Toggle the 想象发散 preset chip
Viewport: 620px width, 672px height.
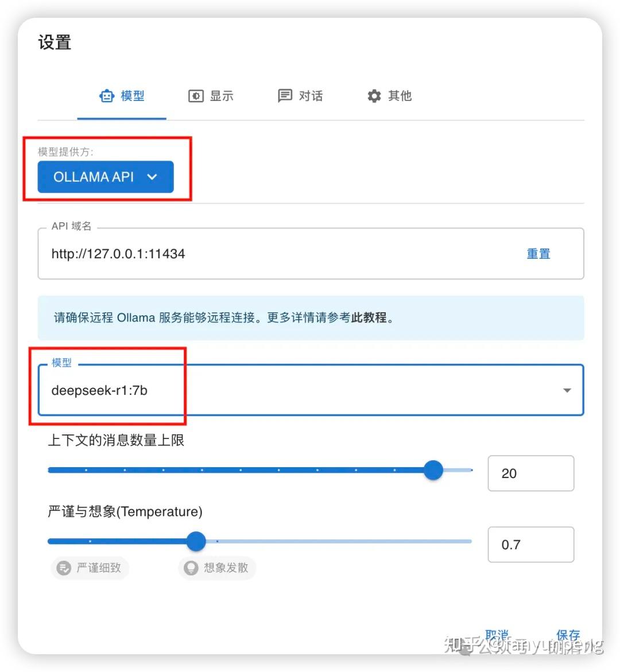tap(216, 568)
